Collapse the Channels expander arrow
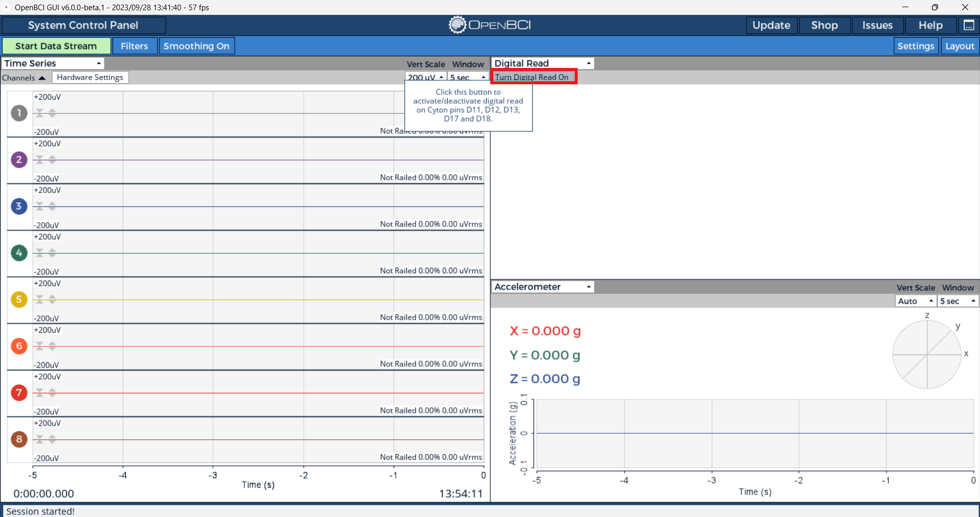980x517 pixels. pyautogui.click(x=42, y=78)
